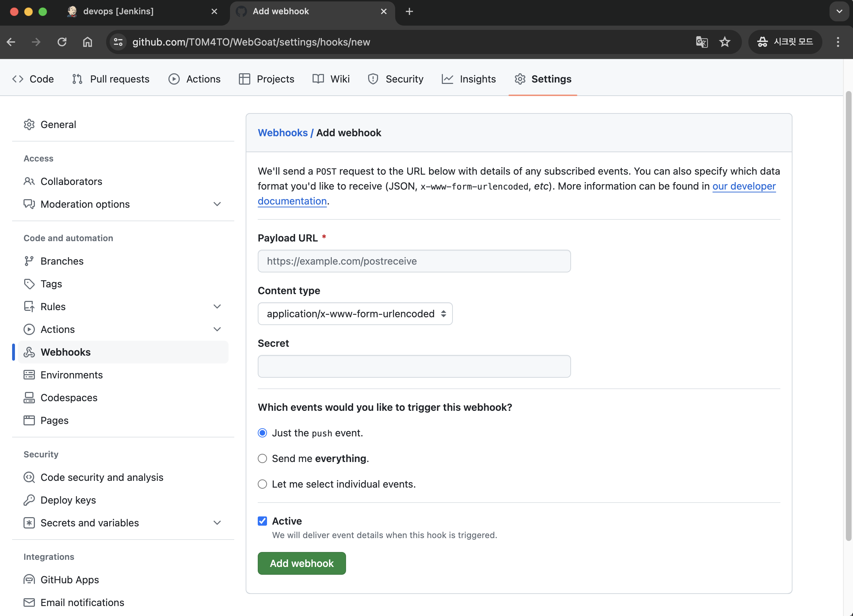Viewport: 853px width, 616px height.
Task: Uncheck the Active checkbox
Action: tap(262, 521)
